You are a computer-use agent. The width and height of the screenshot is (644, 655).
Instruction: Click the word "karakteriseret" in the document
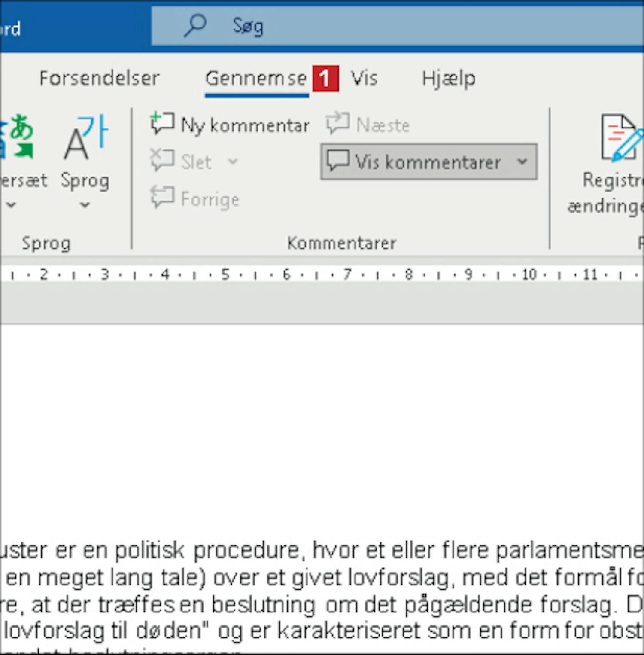click(349, 631)
